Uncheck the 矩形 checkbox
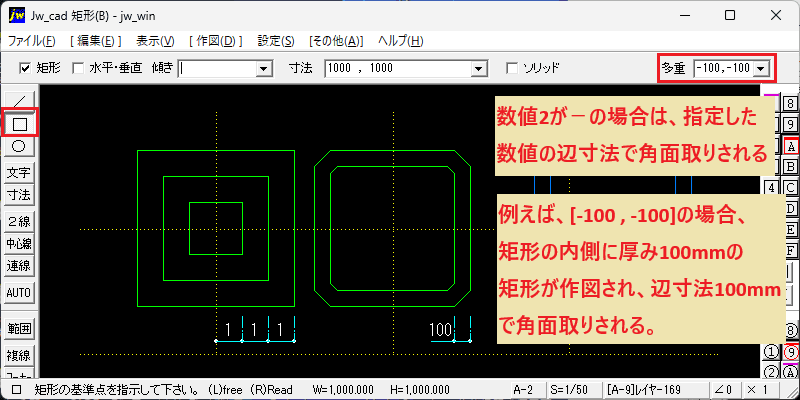Screen dimensions: 800x400 (x=23, y=68)
